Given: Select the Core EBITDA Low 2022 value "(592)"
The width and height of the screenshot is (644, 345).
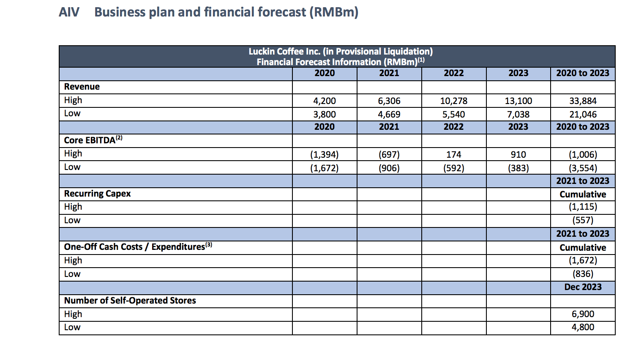Looking at the screenshot, I should (x=454, y=168).
